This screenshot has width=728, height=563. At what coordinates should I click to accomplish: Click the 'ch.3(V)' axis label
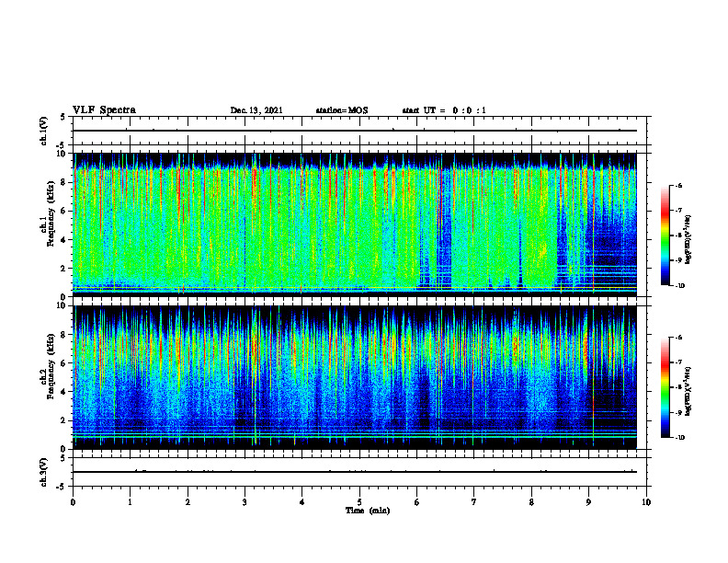43,472
